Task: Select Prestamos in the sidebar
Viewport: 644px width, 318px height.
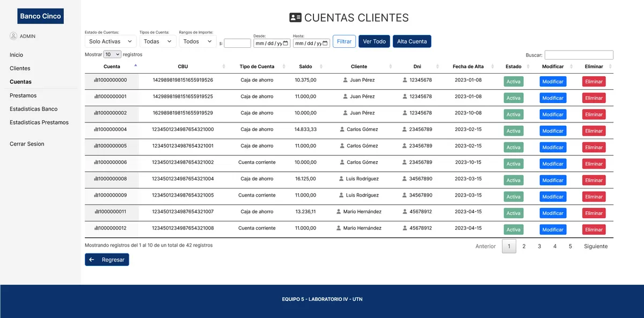Action: (23, 95)
